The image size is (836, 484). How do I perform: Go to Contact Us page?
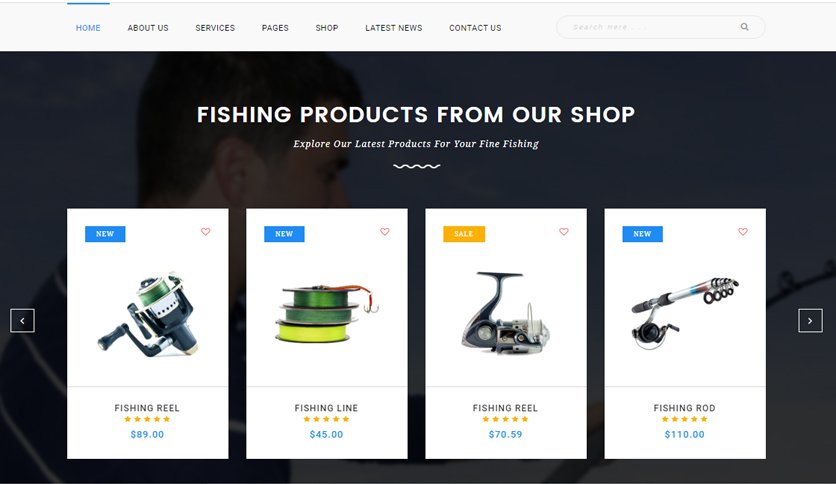click(x=475, y=28)
